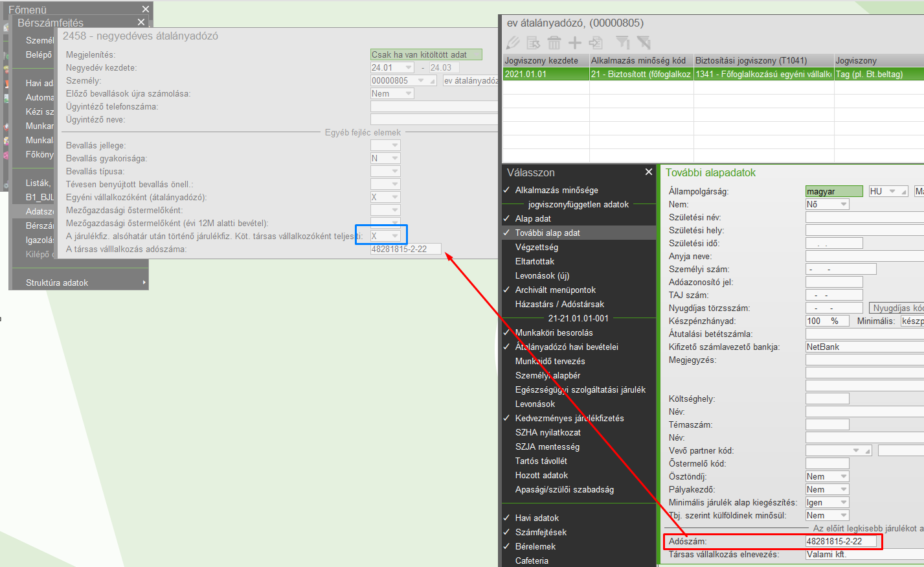Open the Struktúra adatok submenu

click(x=80, y=283)
